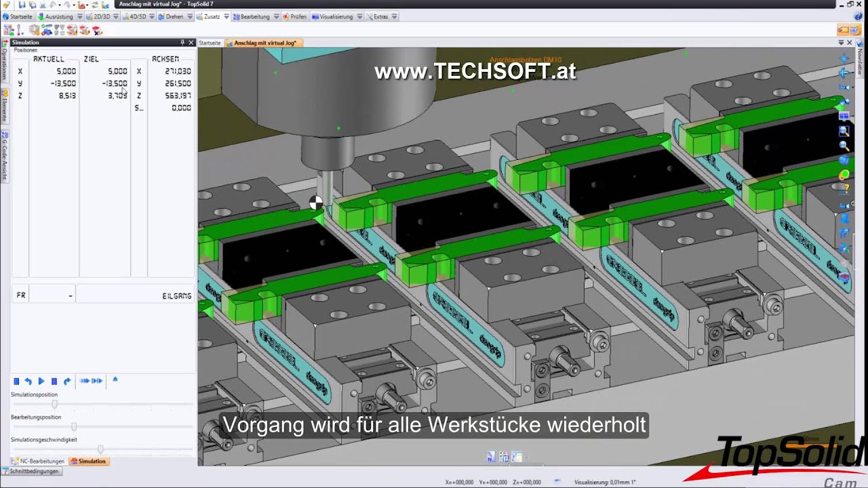Close the active document tab with X
868x488 pixels.
(850, 43)
